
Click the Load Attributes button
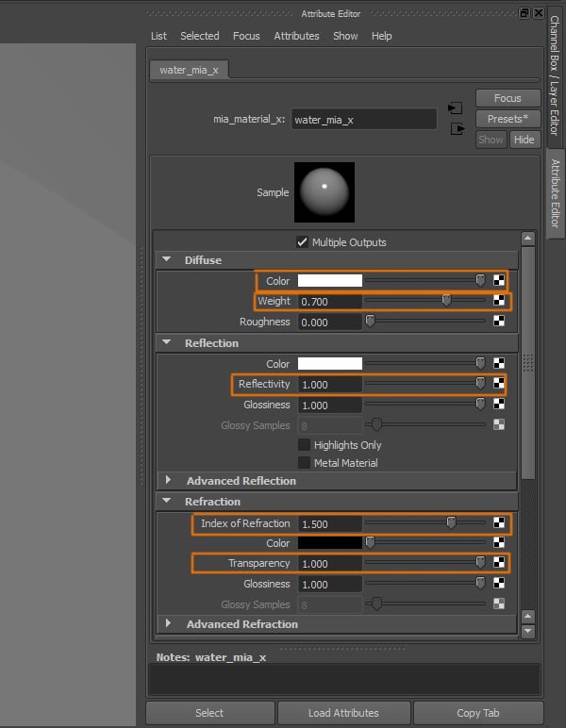tap(343, 713)
